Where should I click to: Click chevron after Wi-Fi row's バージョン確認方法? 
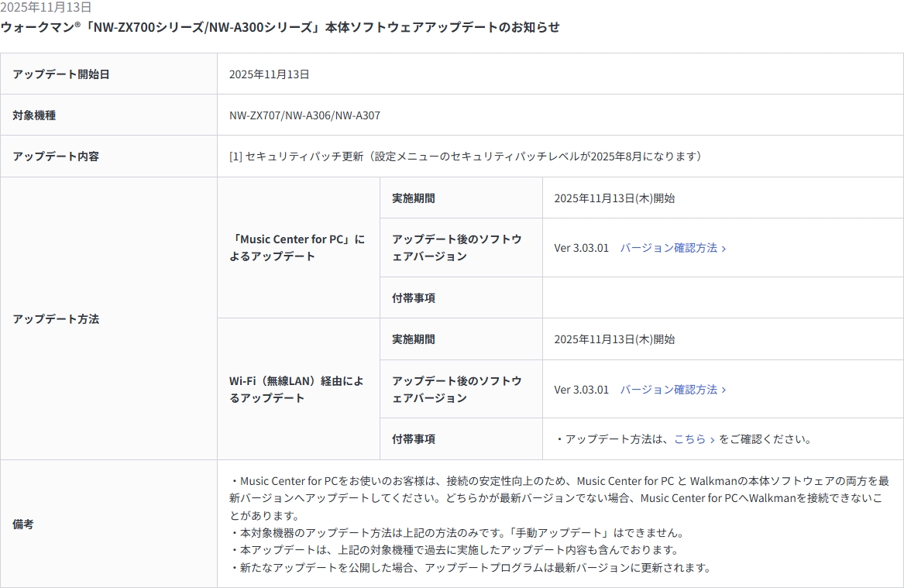pos(724,390)
